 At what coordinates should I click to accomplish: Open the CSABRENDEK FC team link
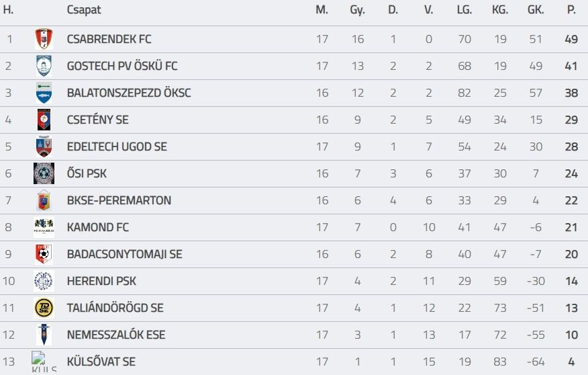[109, 39]
